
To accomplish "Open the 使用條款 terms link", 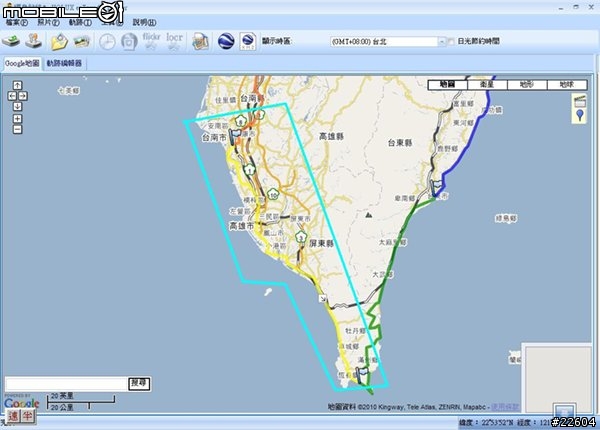I will [505, 407].
